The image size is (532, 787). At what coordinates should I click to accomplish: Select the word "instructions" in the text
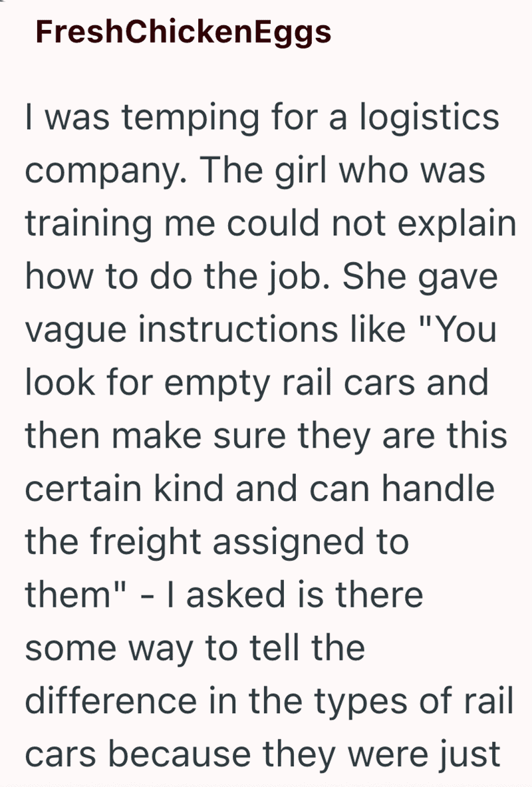click(x=238, y=329)
